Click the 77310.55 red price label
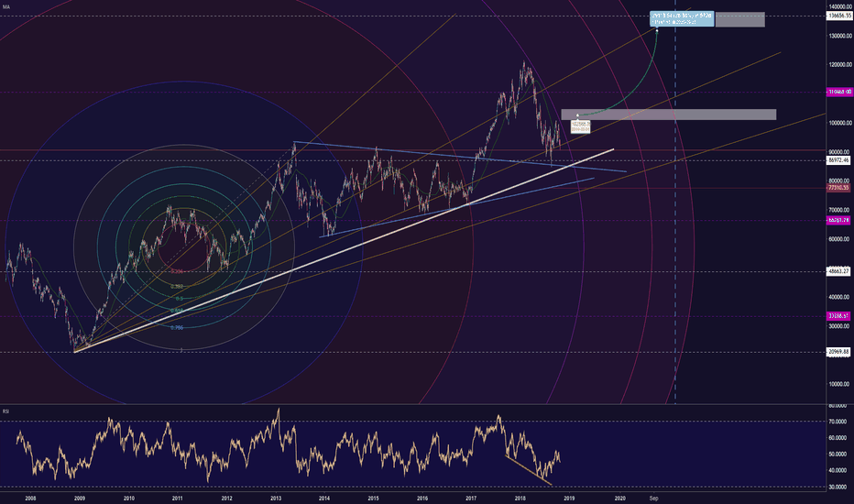The width and height of the screenshot is (854, 504). tap(838, 188)
